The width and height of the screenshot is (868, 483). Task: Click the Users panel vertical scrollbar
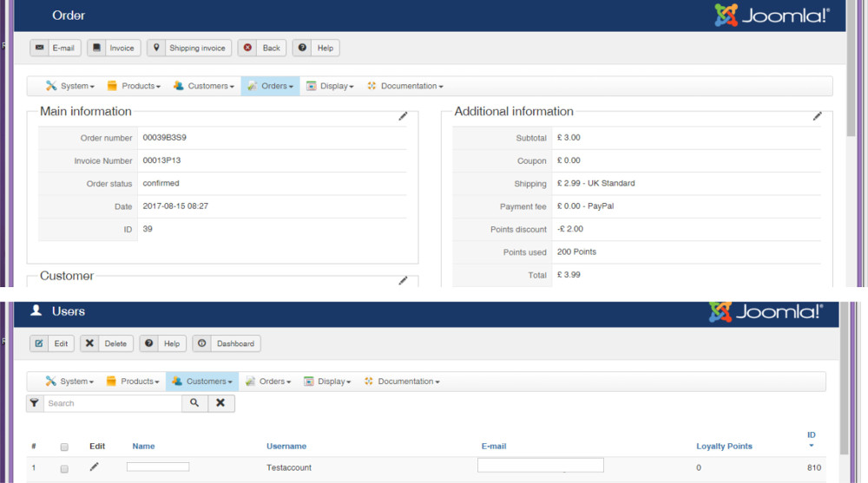pyautogui.click(x=845, y=378)
